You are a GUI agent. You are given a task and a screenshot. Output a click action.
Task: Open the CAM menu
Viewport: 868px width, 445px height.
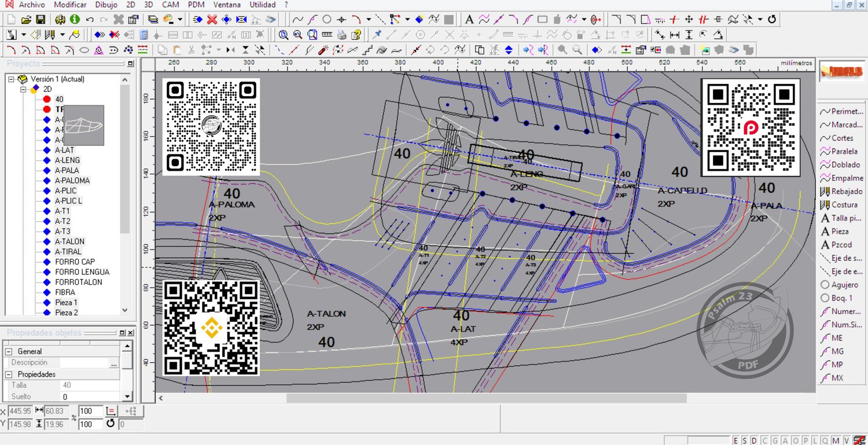170,5
